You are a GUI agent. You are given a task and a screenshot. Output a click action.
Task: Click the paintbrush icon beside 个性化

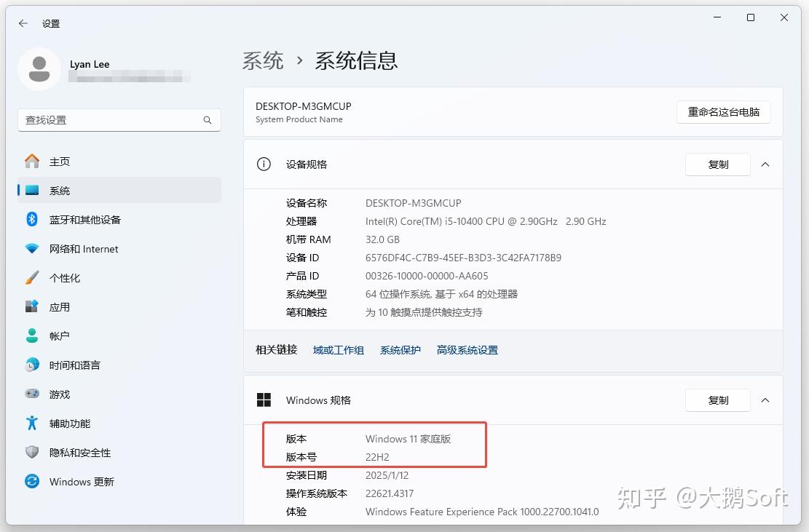click(x=32, y=278)
